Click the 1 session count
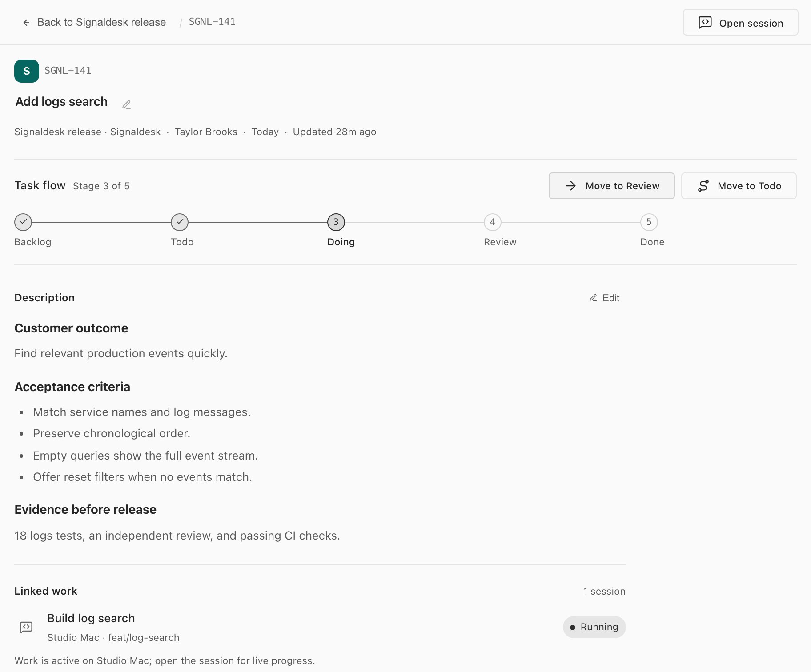Image resolution: width=811 pixels, height=672 pixels. (604, 592)
